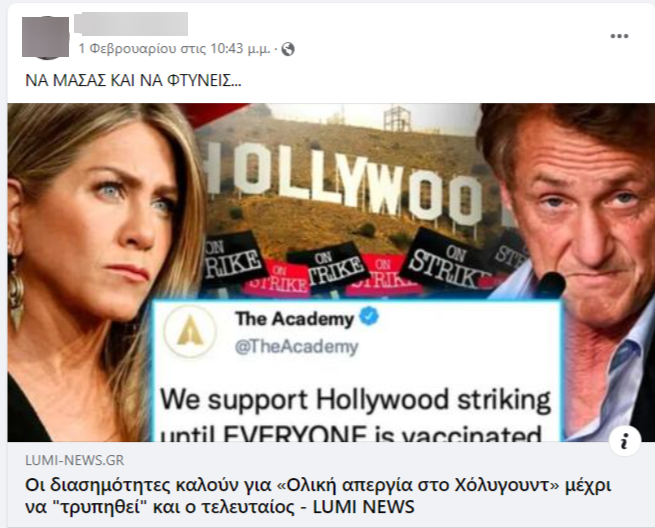The width and height of the screenshot is (655, 528).
Task: Click the large black ON STRIKE sign
Action: click(447, 260)
